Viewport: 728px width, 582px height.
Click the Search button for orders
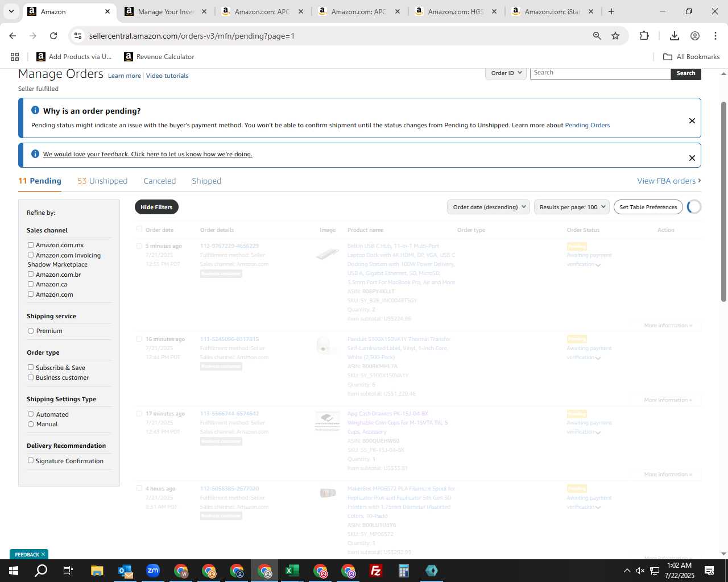[x=686, y=73]
